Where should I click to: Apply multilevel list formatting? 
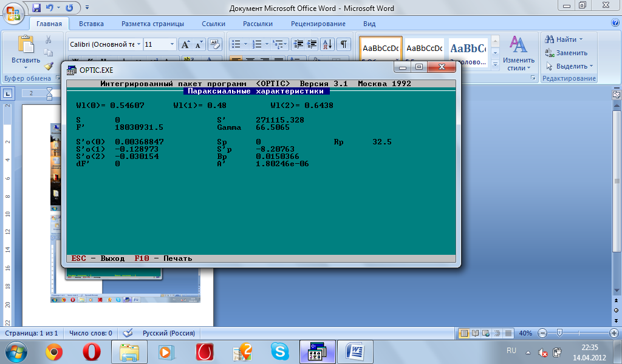point(278,44)
